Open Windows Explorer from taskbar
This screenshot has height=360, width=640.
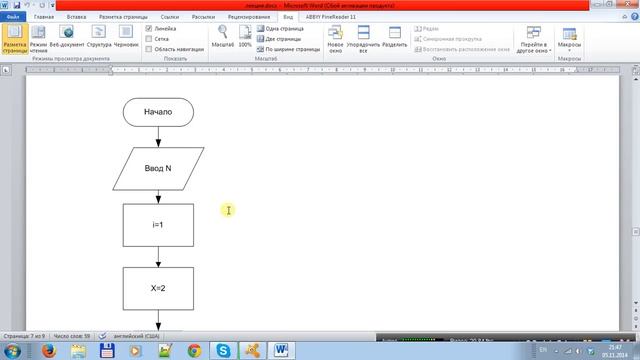(x=78, y=351)
